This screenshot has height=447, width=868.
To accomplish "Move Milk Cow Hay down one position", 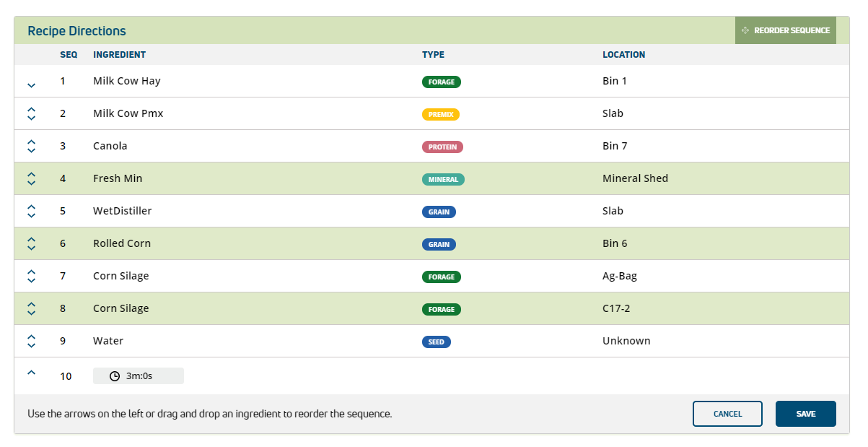I will click(x=31, y=85).
